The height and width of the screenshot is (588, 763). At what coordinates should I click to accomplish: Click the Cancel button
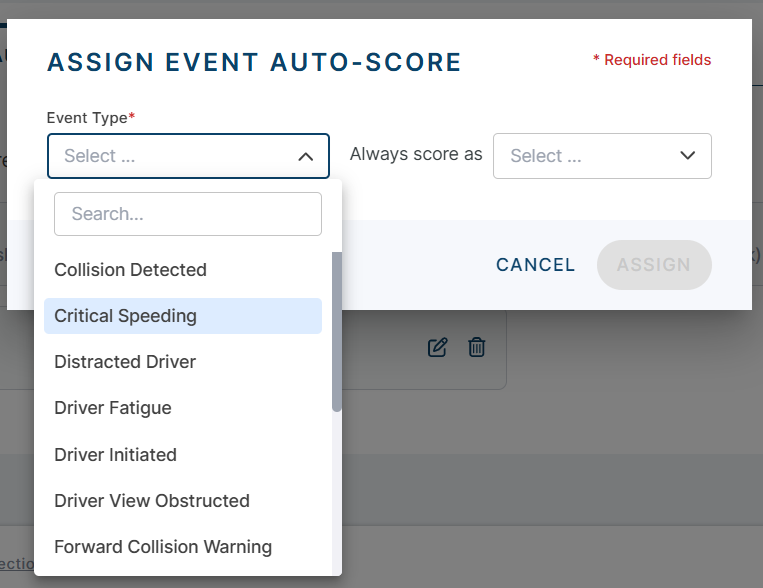535,265
